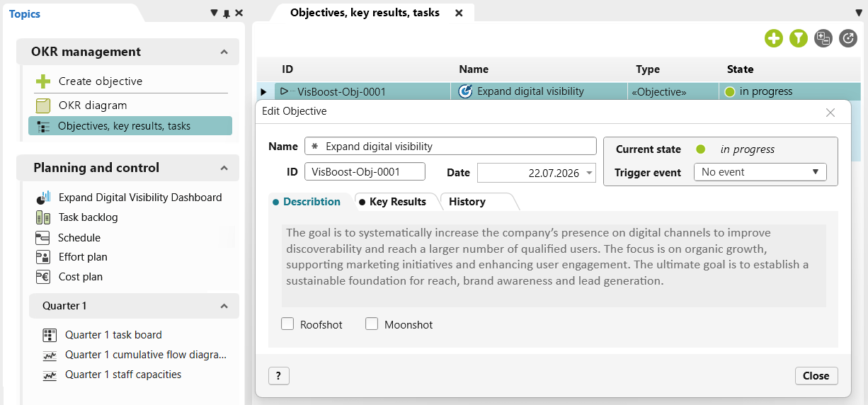
Task: Click the date value 22.07.2026
Action: coord(554,173)
